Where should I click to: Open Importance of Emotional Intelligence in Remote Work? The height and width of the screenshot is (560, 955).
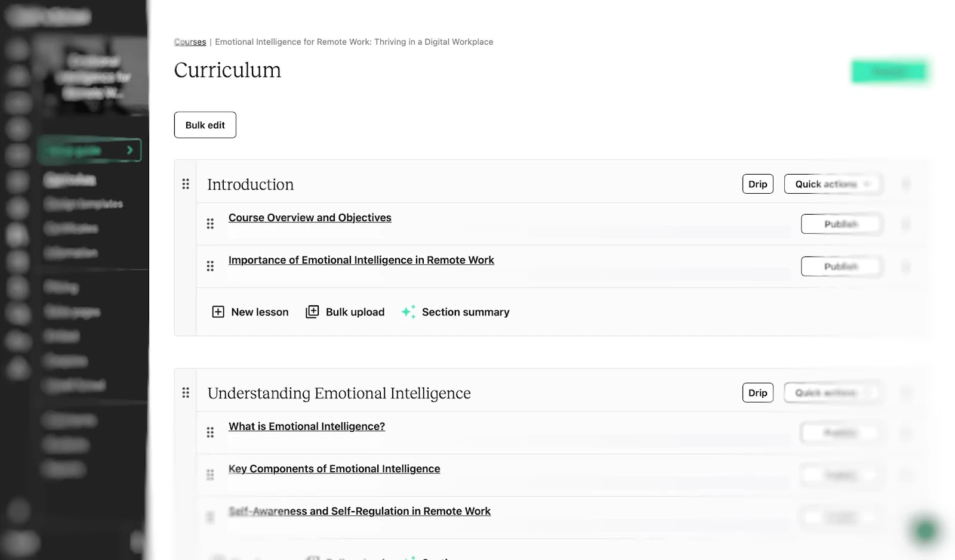click(x=361, y=260)
